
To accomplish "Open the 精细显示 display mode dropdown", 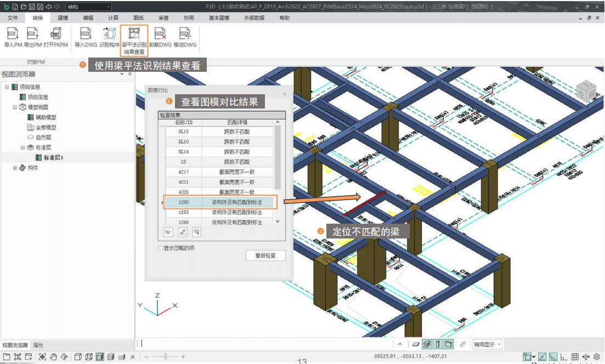I will pos(488,344).
